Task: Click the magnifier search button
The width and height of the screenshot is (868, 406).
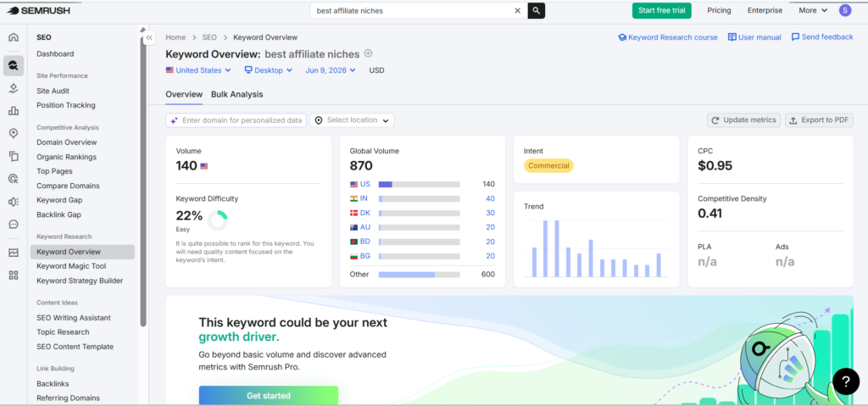Action: (x=537, y=10)
